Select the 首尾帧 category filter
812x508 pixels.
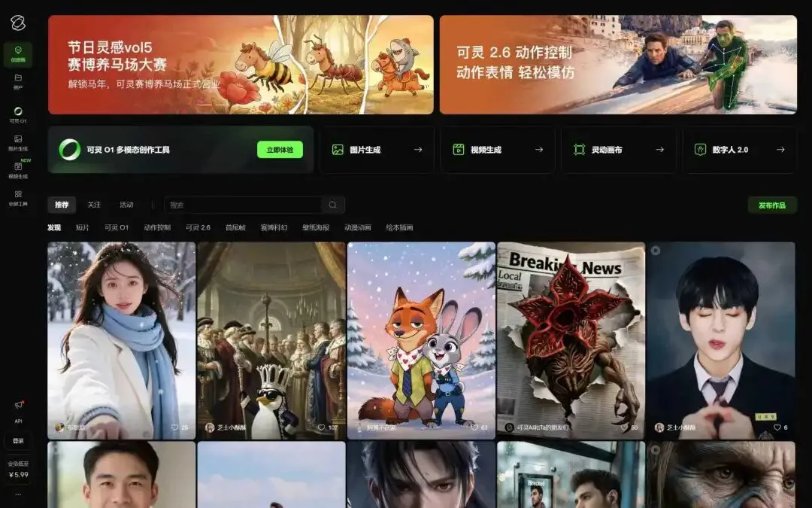click(x=235, y=227)
